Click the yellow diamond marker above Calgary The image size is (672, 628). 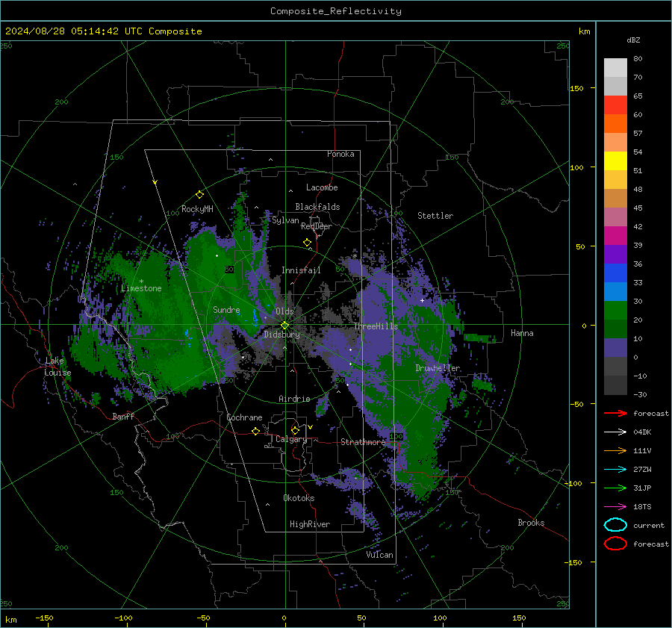295,430
